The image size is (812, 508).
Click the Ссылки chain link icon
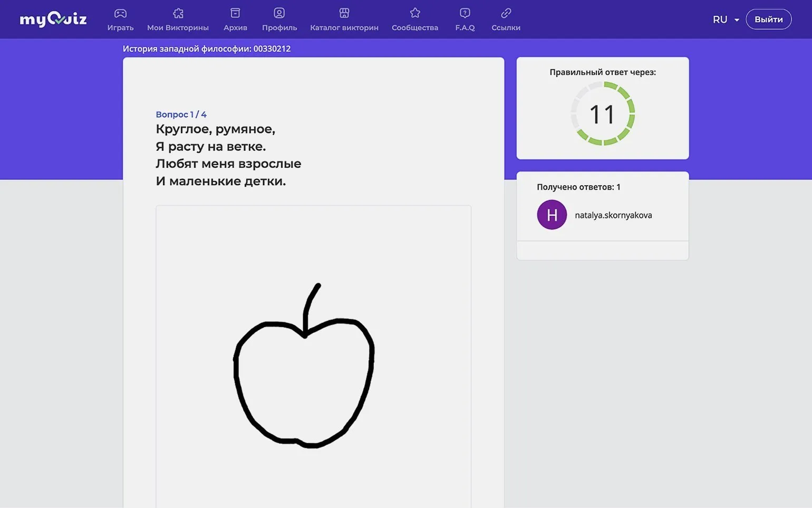(x=506, y=13)
